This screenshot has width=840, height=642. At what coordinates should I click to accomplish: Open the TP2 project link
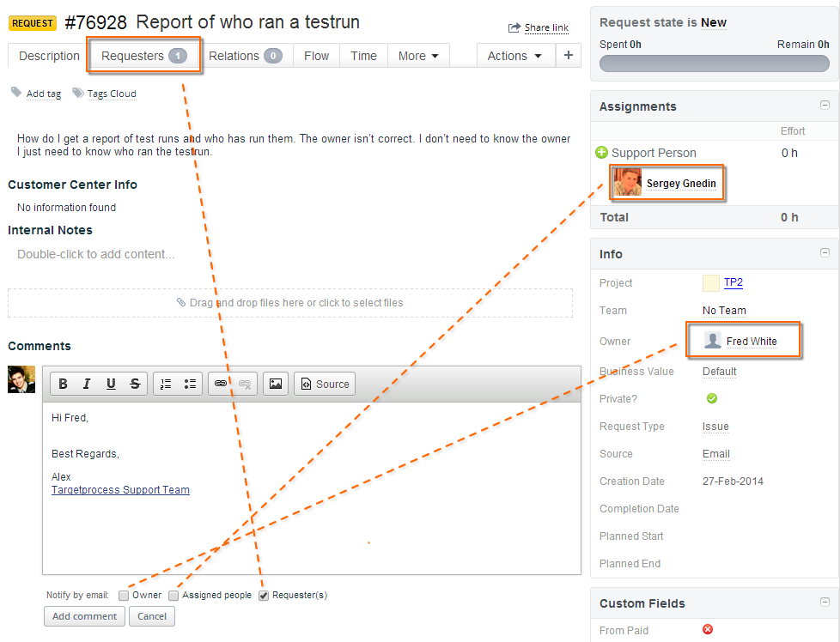pyautogui.click(x=731, y=282)
